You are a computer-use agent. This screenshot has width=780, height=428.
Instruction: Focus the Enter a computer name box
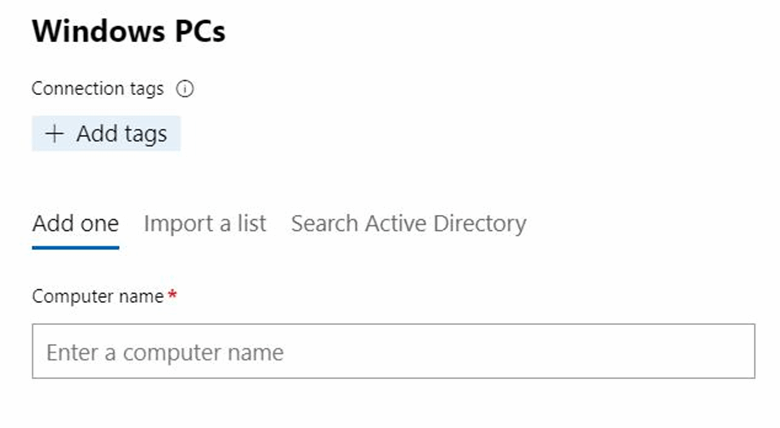tap(393, 351)
